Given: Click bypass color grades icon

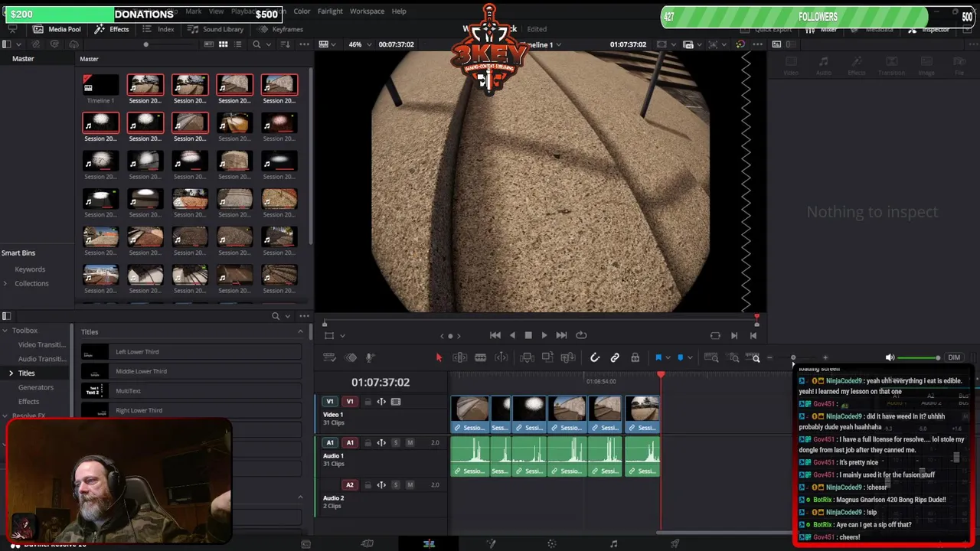Looking at the screenshot, I should click(740, 44).
